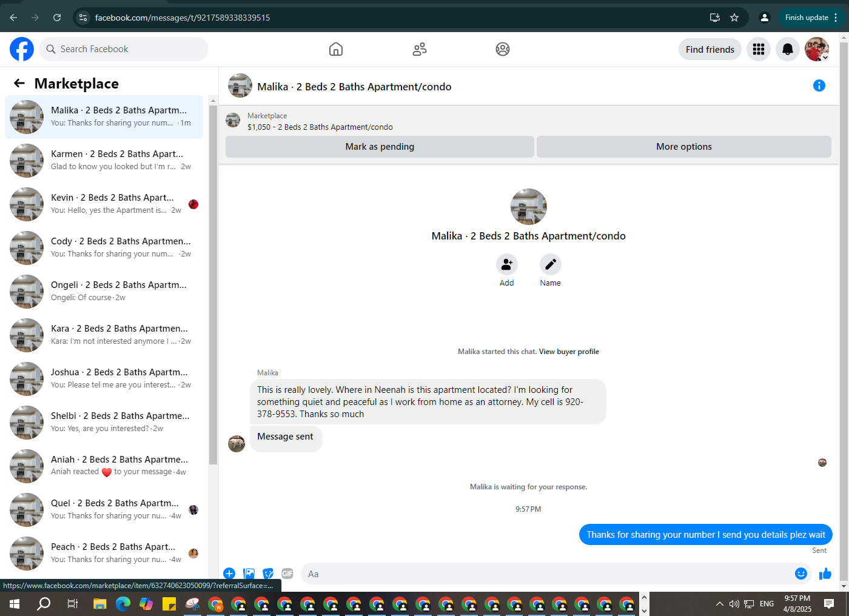Open the conversation information icon
The width and height of the screenshot is (849, 616).
(x=819, y=85)
